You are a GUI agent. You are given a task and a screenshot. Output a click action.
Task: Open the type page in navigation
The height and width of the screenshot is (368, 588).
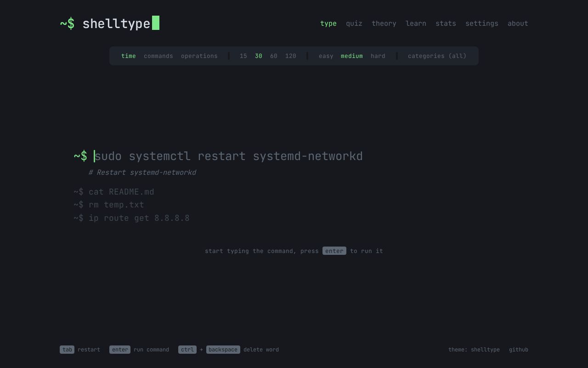click(x=328, y=23)
